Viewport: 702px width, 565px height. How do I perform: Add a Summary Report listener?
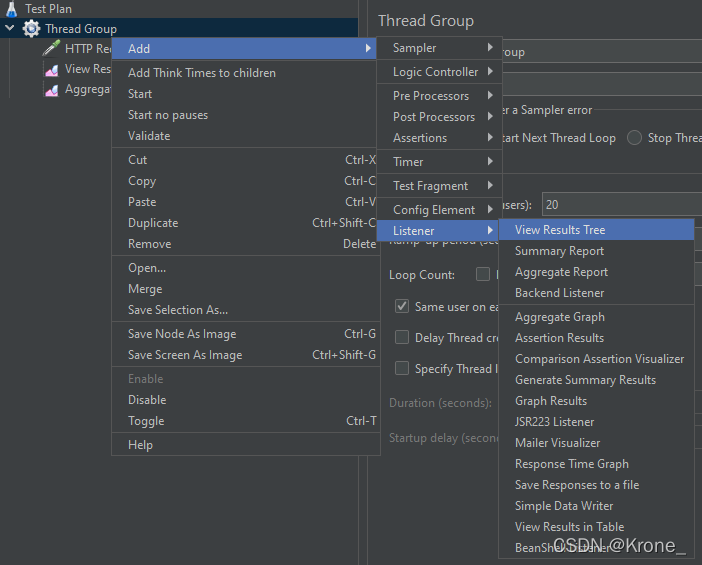(596, 251)
